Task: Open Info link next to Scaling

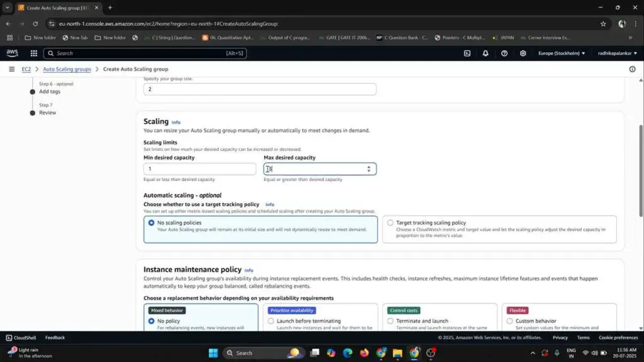Action: (176, 123)
